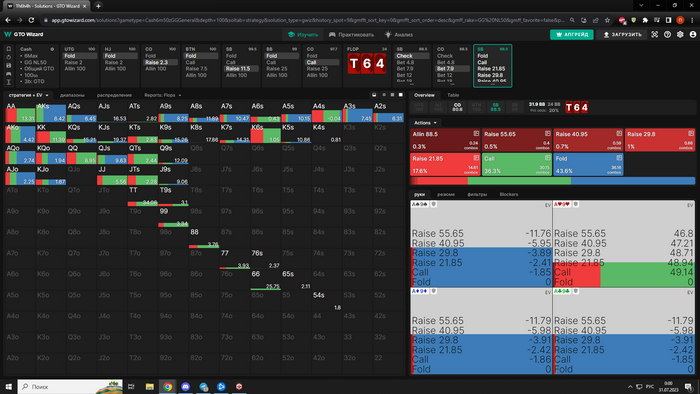Select Raise 2 under UTG

tap(73, 62)
